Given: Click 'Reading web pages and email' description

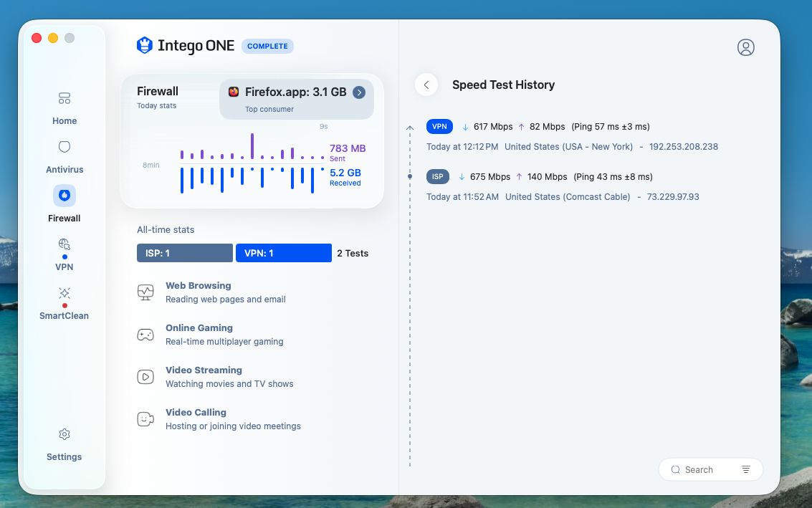Looking at the screenshot, I should pyautogui.click(x=225, y=299).
